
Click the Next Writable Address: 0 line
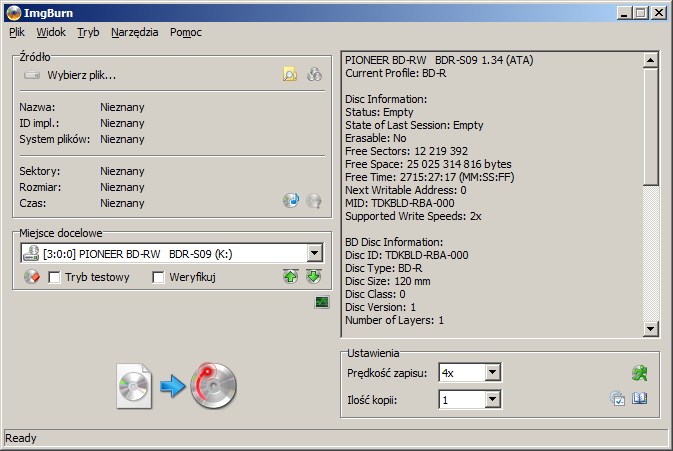coord(406,190)
